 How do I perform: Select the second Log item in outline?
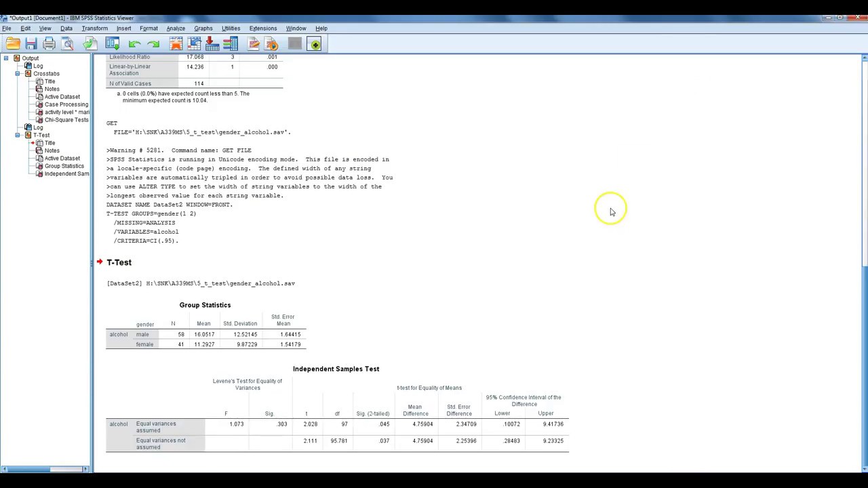pos(38,127)
